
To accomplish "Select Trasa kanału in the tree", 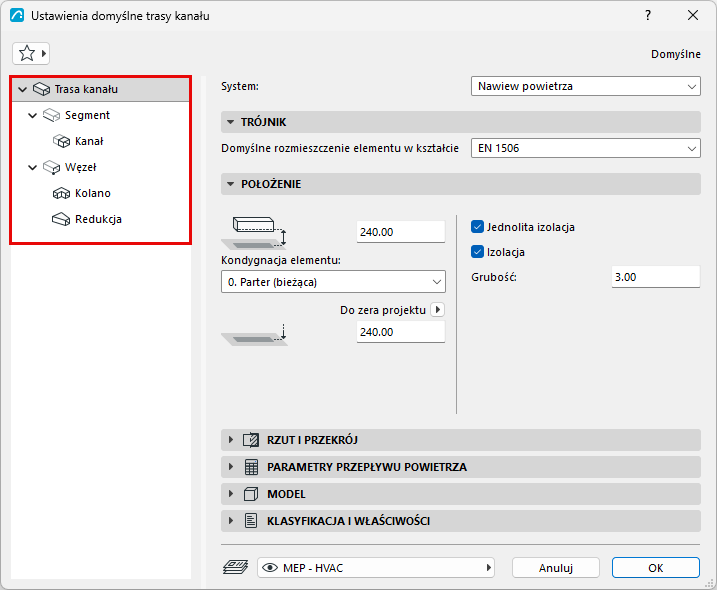I will tap(100, 89).
